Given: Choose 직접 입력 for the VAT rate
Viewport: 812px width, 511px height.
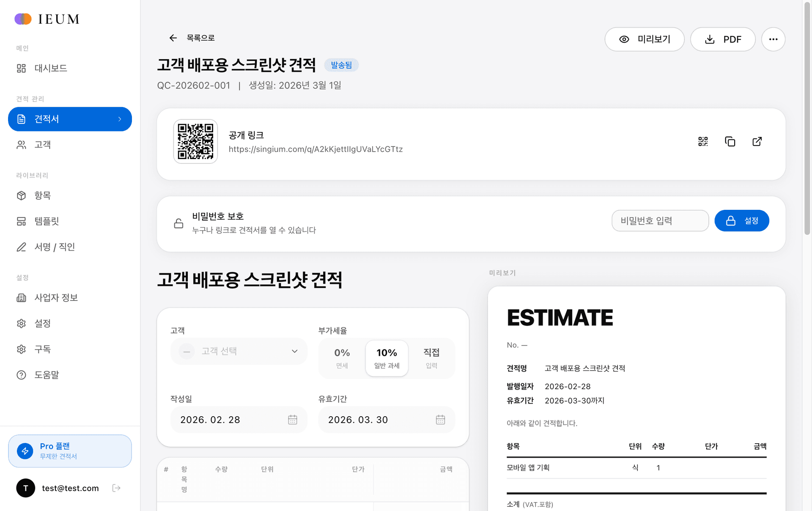Looking at the screenshot, I should 431,358.
